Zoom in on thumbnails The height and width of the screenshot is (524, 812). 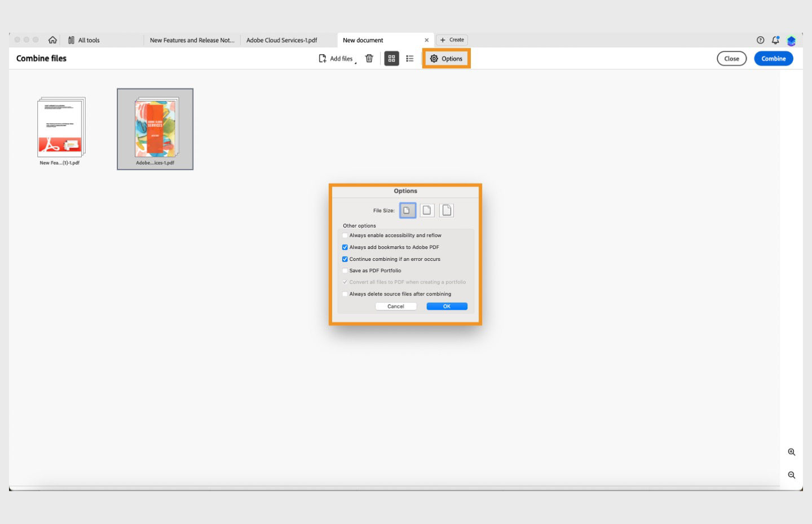tap(792, 452)
